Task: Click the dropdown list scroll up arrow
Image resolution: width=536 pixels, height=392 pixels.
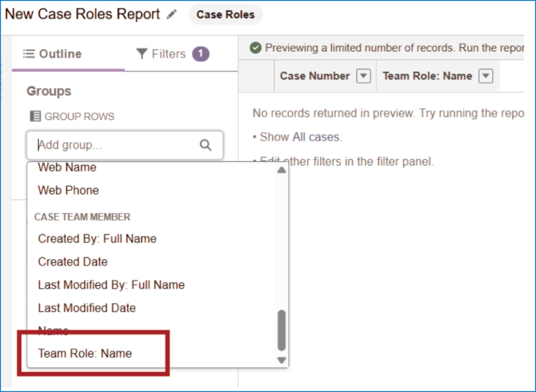Action: (x=281, y=170)
